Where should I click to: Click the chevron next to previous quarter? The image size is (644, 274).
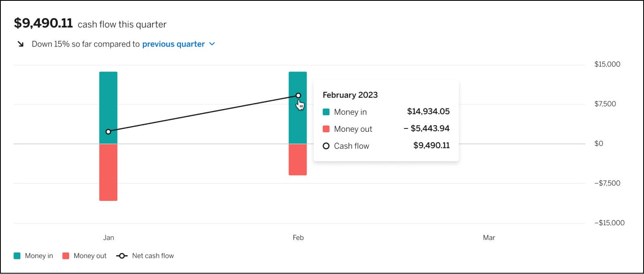click(x=212, y=44)
